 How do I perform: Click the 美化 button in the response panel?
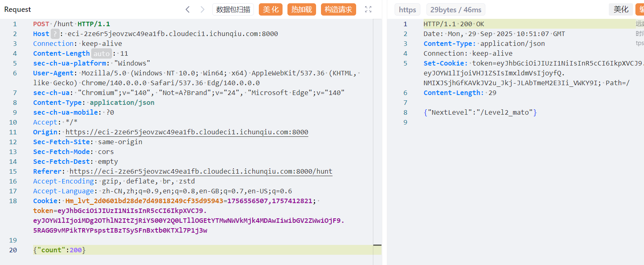pyautogui.click(x=621, y=9)
